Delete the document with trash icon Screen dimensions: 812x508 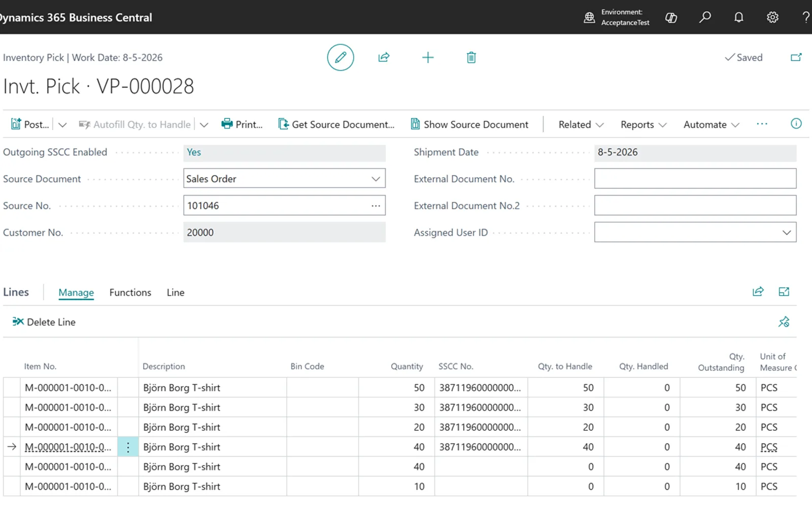471,57
